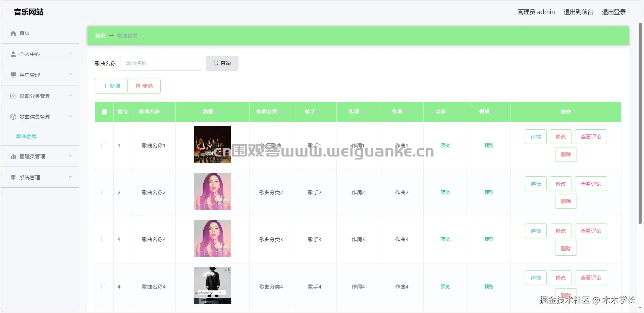This screenshot has width=644, height=313.
Task: Sort by the 音乐 column caret
Action: point(450,112)
